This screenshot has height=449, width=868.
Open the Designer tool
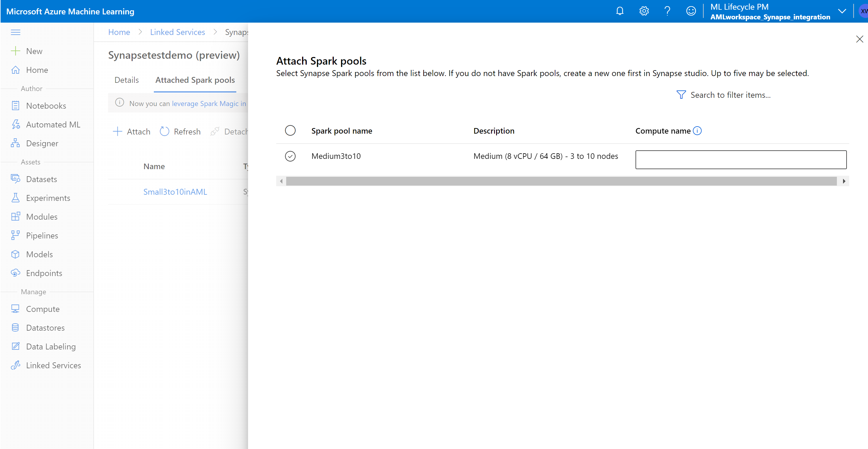click(42, 143)
